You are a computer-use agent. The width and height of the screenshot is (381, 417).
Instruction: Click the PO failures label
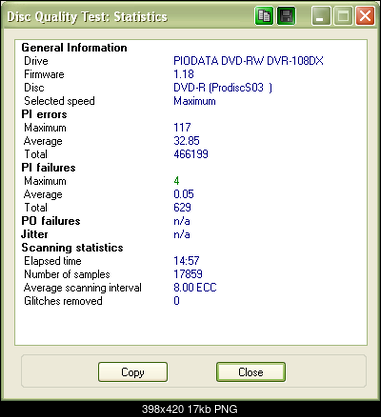pos(51,221)
